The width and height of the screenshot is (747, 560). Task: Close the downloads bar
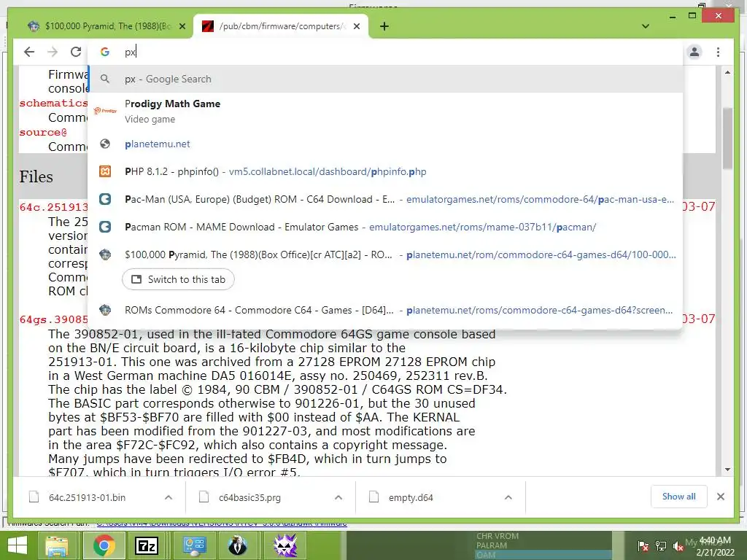[x=721, y=497]
